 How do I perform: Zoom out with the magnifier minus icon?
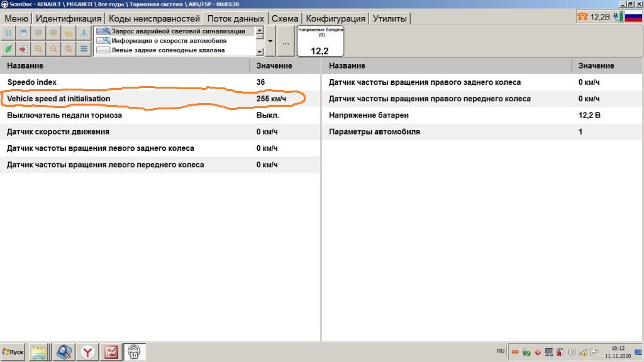[53, 49]
